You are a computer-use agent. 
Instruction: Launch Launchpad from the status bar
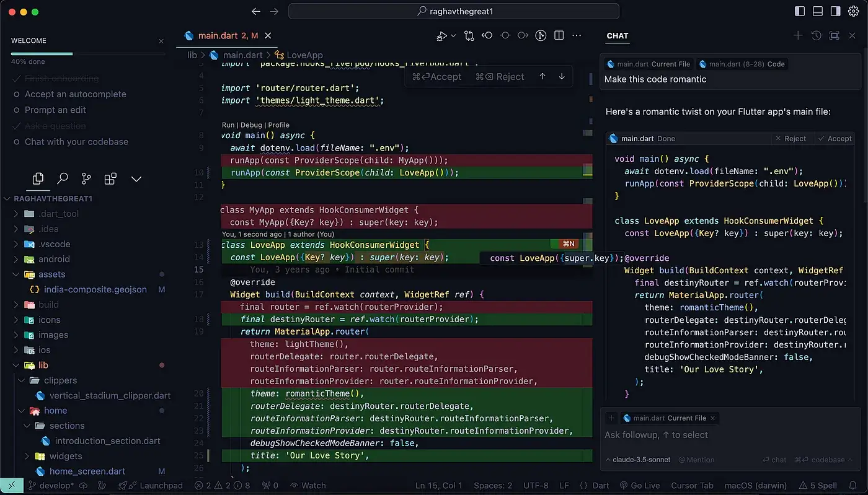[x=151, y=485]
